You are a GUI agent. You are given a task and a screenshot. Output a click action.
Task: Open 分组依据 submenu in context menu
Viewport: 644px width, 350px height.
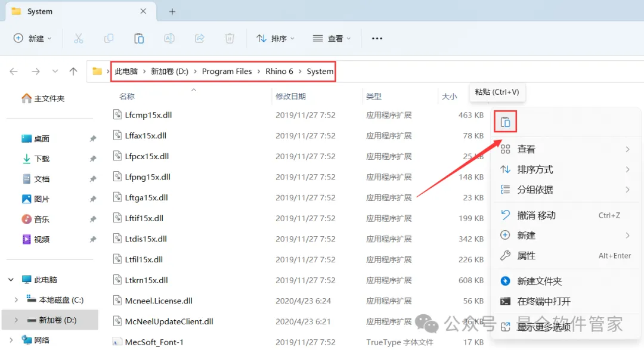(565, 190)
